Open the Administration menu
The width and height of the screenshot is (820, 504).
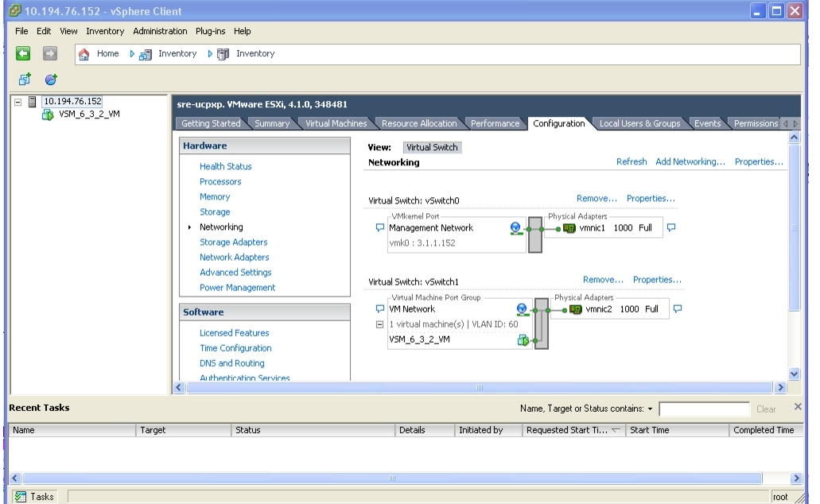pyautogui.click(x=159, y=31)
